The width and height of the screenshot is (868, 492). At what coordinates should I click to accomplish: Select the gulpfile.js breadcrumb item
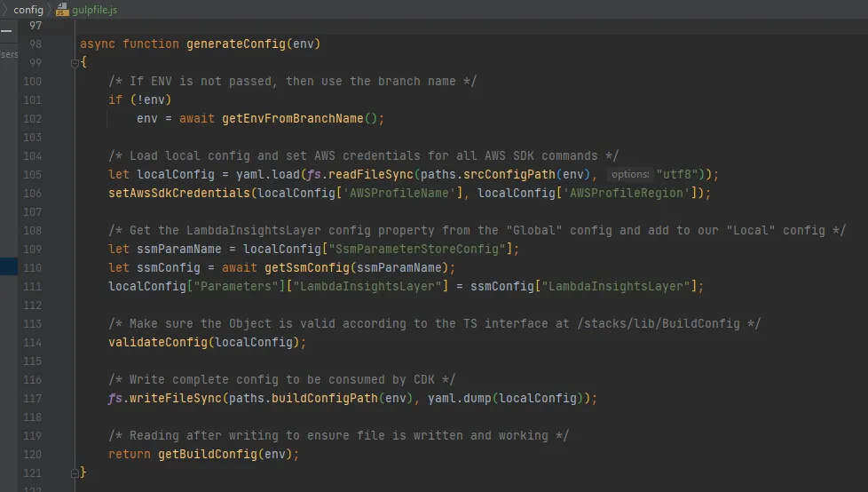pyautogui.click(x=94, y=10)
